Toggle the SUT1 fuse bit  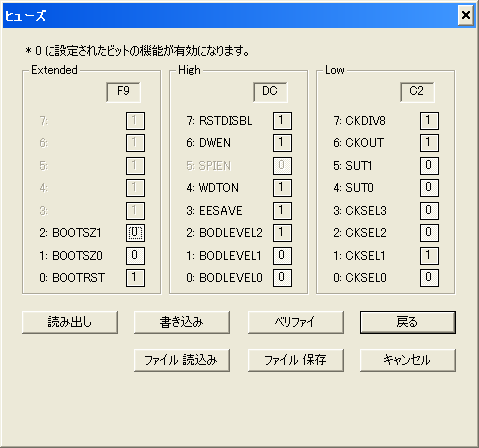click(429, 165)
